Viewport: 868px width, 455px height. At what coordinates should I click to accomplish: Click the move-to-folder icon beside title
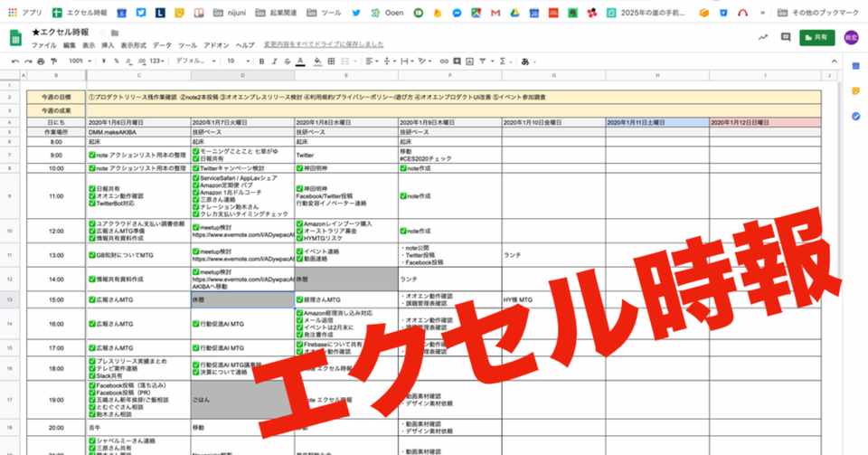point(115,33)
